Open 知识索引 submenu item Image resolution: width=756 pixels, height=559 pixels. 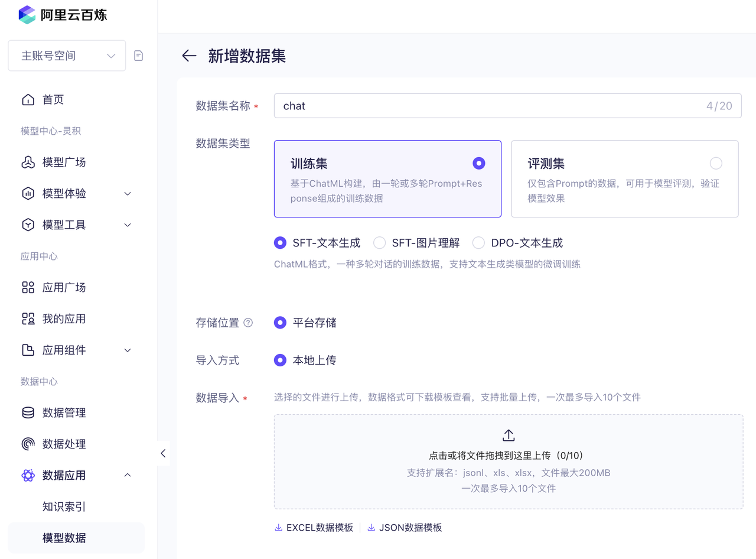point(64,506)
